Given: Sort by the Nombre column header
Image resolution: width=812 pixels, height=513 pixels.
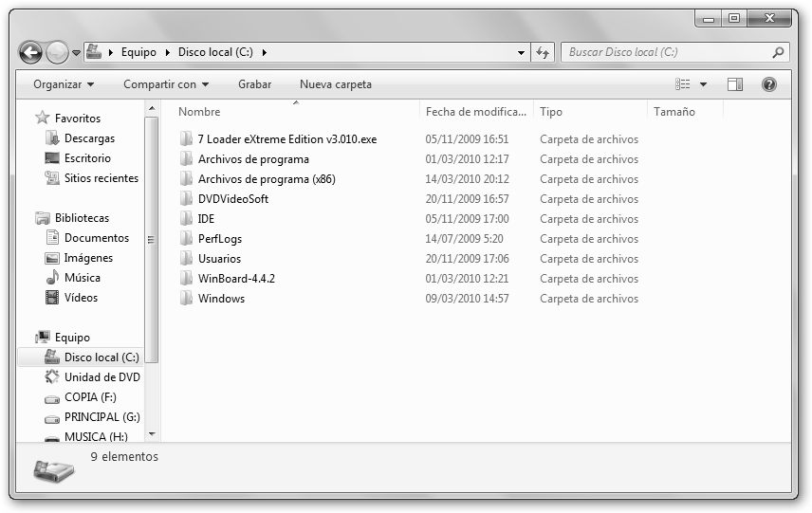Looking at the screenshot, I should [x=199, y=112].
